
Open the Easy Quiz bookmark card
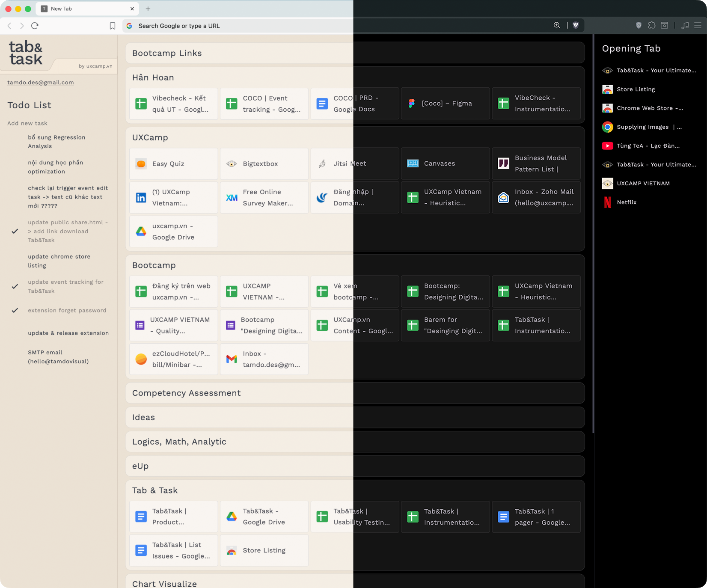pos(173,164)
